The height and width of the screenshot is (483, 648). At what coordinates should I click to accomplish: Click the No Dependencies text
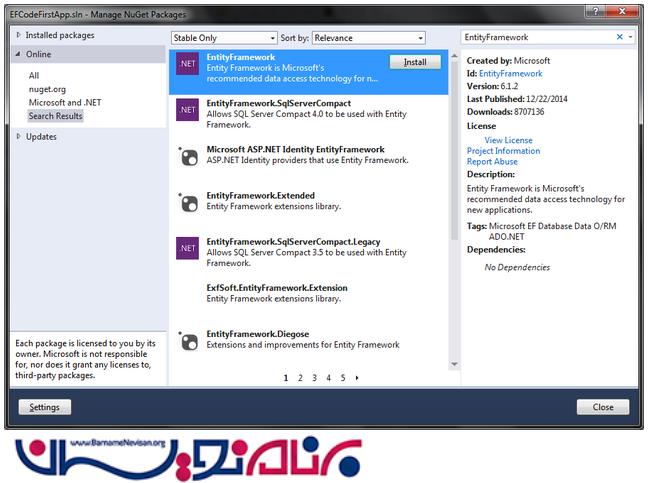(517, 267)
